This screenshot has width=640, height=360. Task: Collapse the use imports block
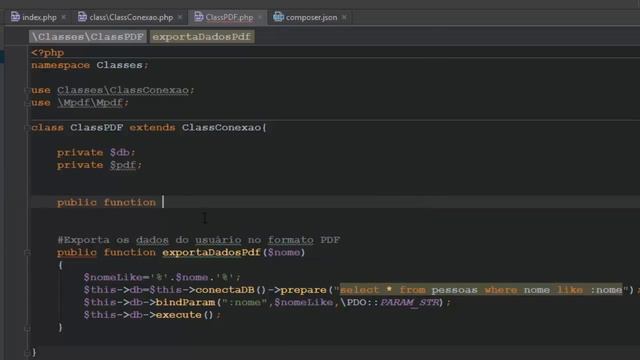27,90
